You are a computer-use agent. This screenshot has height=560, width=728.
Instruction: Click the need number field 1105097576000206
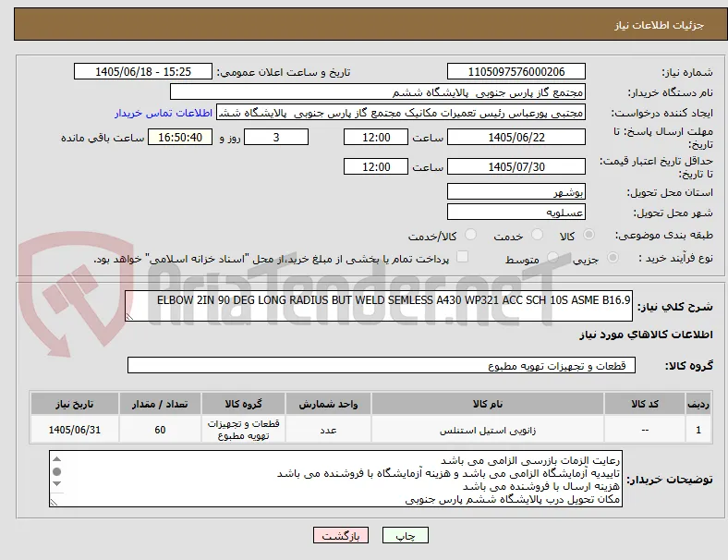[x=516, y=71]
